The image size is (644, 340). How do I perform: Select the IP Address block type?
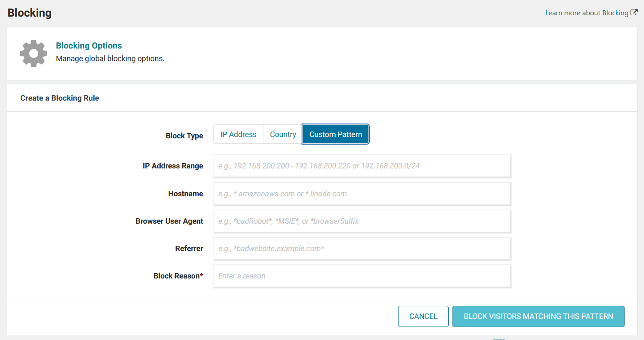(238, 134)
